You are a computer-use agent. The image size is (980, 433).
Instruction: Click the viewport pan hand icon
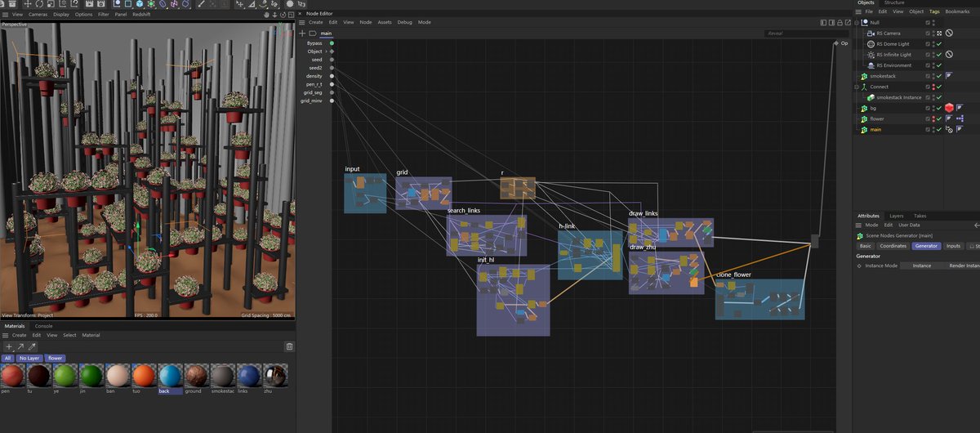pos(266,14)
